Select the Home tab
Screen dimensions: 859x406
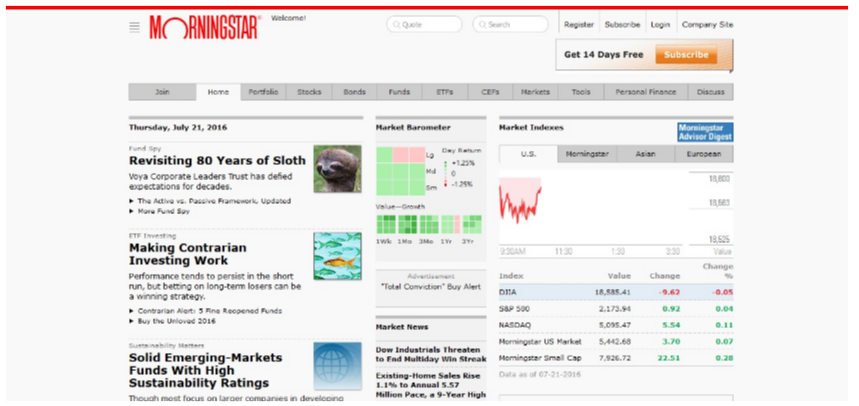[x=218, y=92]
